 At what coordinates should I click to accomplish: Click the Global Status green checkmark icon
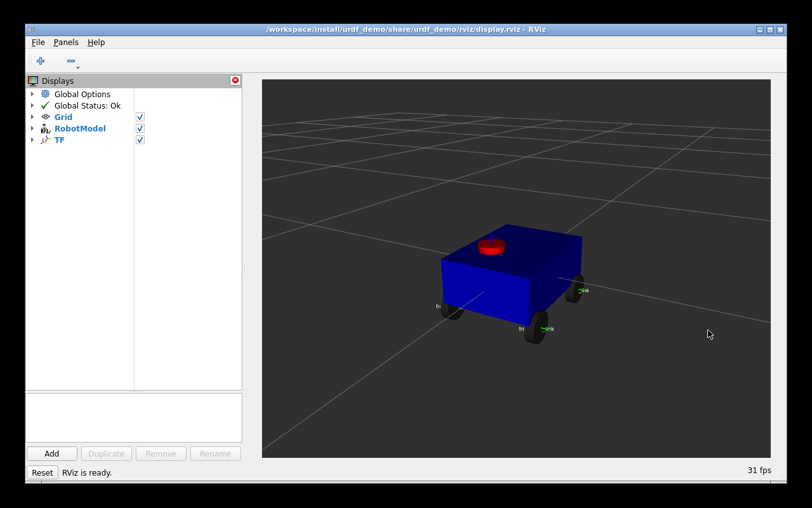(46, 105)
